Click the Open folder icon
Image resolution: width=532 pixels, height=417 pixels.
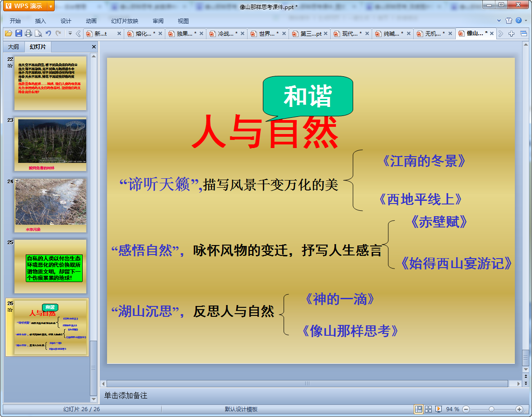pyautogui.click(x=8, y=33)
